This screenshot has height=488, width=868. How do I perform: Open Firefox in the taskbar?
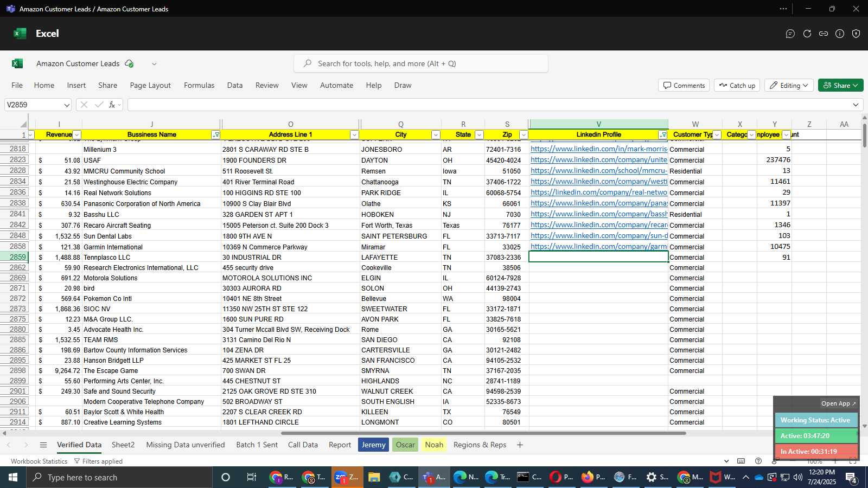[594, 477]
